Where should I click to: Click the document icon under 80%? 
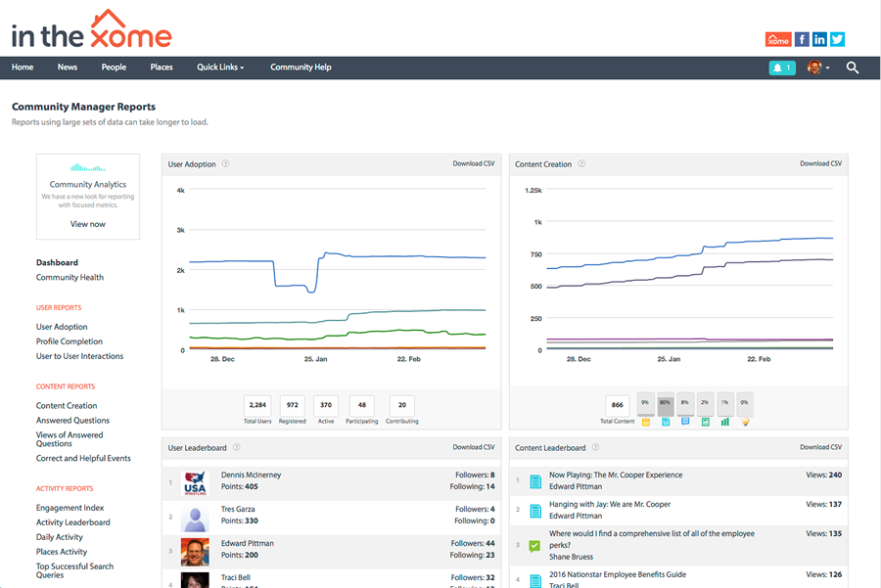point(666,422)
